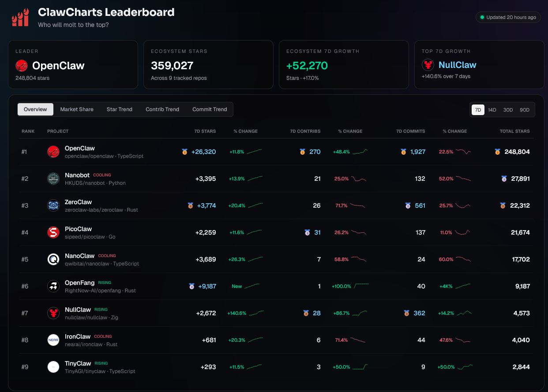Sort by the Total Stars column header
This screenshot has width=548, height=392.
514,131
